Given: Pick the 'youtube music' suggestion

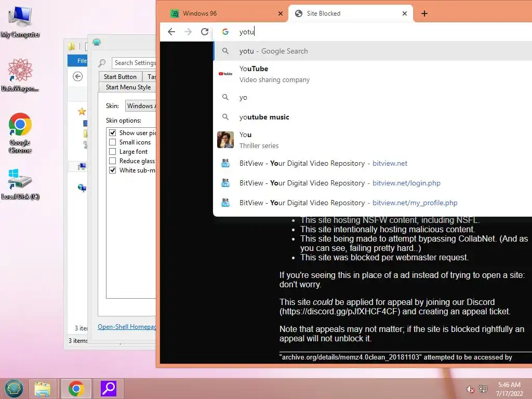Looking at the screenshot, I should 373,117.
